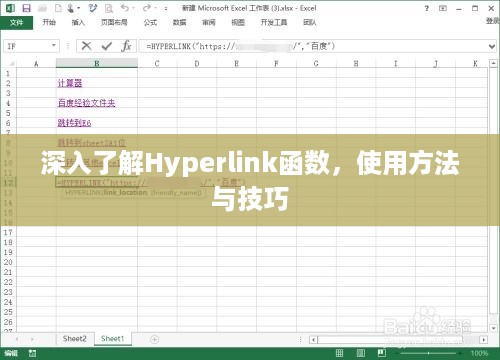This screenshot has height=360, width=500.
Task: Open the Name Box dropdown showing IF
Action: (54, 46)
